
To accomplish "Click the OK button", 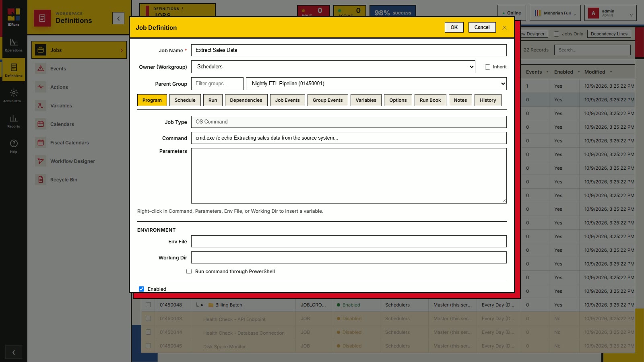I will click(x=454, y=27).
